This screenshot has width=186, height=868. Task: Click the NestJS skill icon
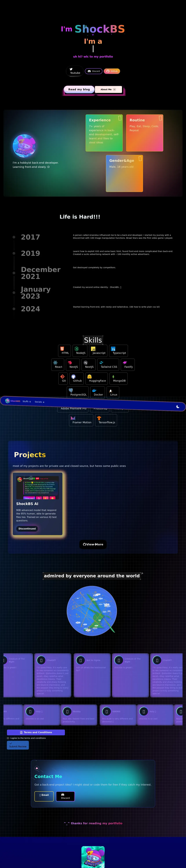70,363
